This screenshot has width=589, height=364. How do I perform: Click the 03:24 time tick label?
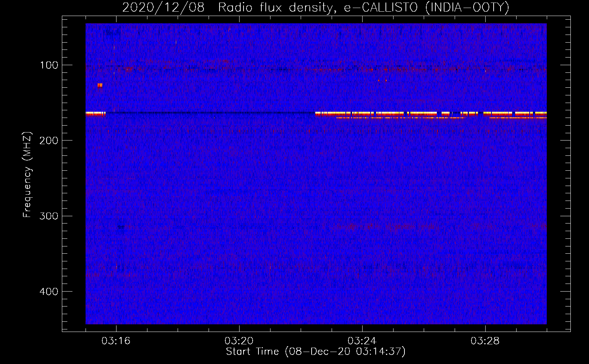362,341
